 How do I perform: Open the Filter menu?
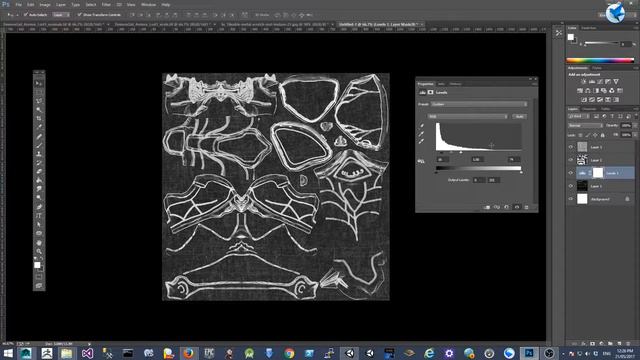point(106,4)
